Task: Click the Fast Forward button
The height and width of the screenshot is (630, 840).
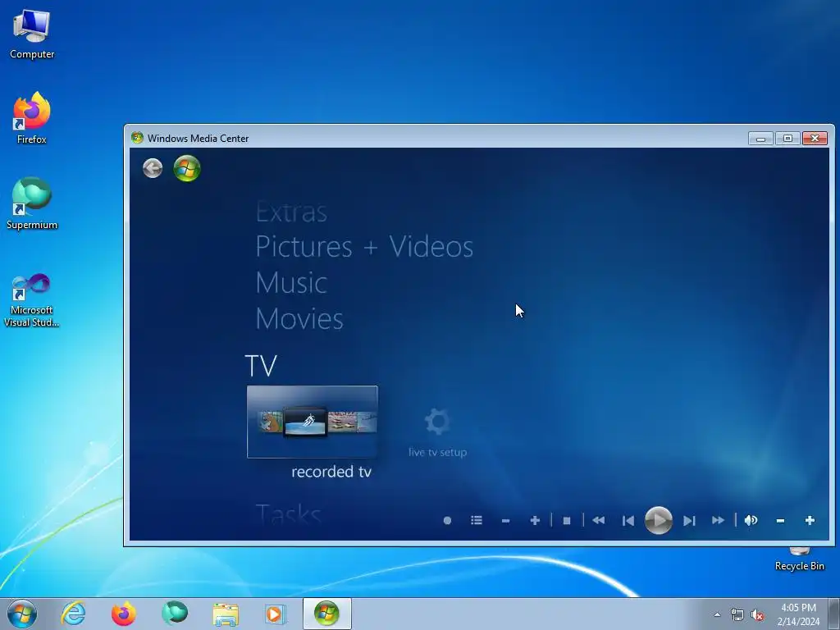Action: [x=718, y=520]
